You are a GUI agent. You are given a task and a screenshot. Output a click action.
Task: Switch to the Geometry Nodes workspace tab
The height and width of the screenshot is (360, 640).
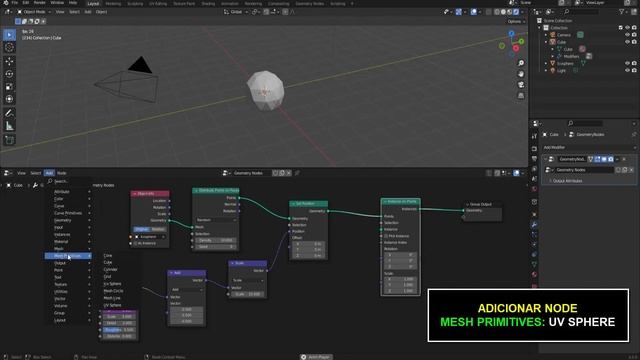[310, 3]
